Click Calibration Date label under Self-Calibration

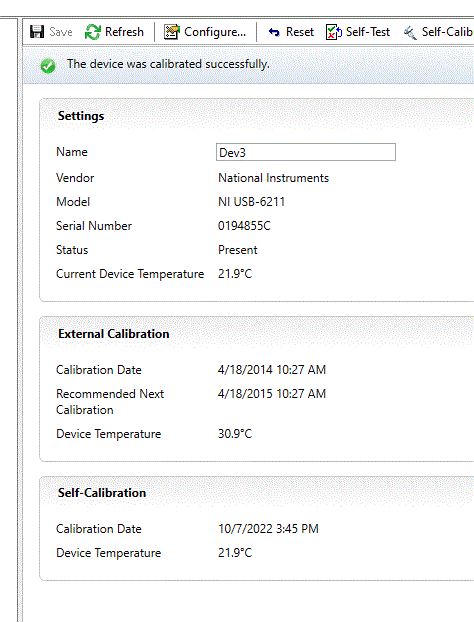click(99, 529)
